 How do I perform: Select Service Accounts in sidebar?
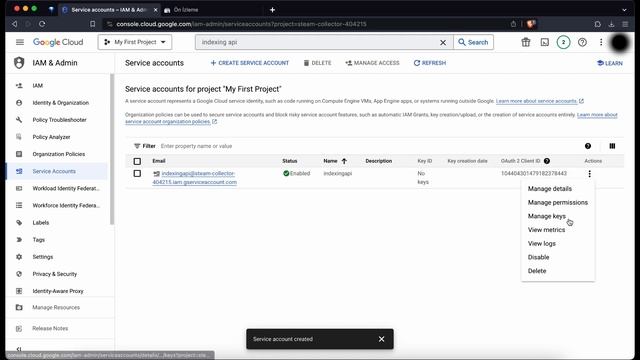tap(57, 171)
